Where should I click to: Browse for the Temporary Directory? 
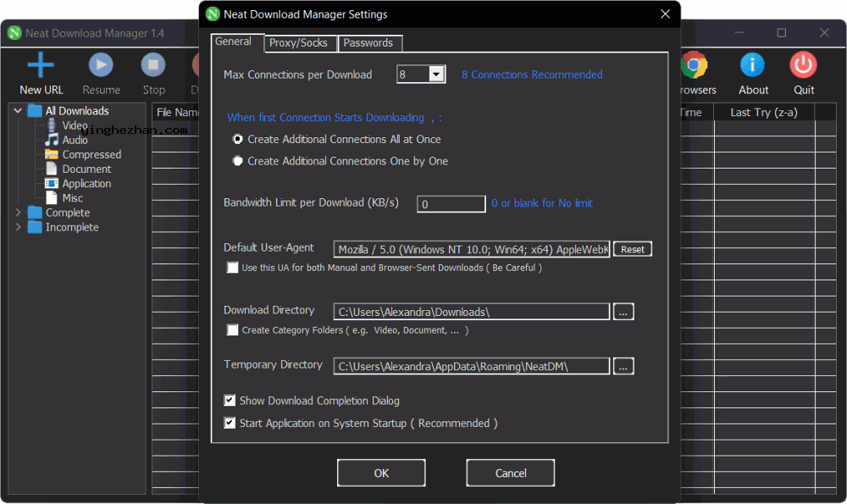tap(623, 366)
